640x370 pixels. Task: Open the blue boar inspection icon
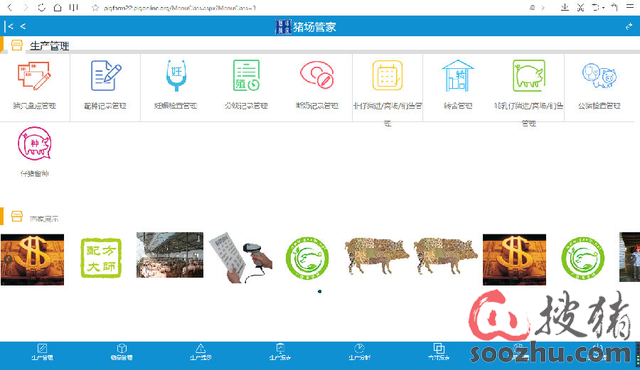coord(599,75)
